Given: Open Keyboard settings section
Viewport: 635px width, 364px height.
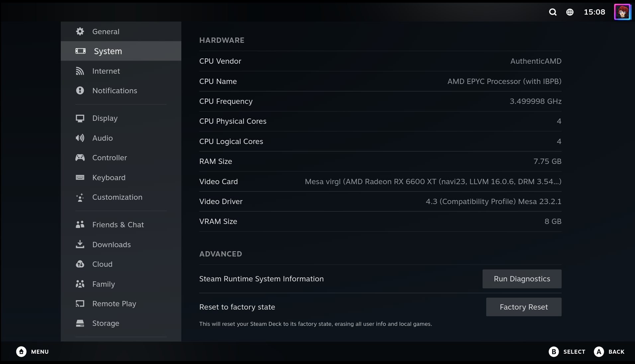Looking at the screenshot, I should coord(109,178).
